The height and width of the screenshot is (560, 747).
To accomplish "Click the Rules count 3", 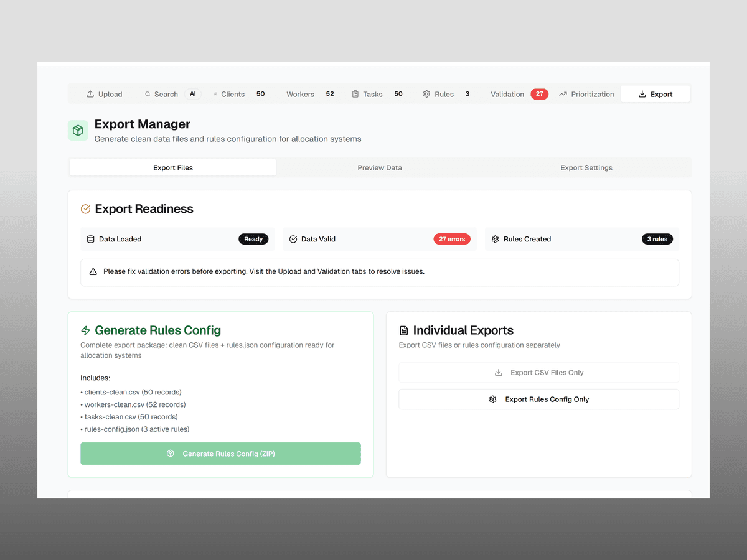I will [x=467, y=94].
